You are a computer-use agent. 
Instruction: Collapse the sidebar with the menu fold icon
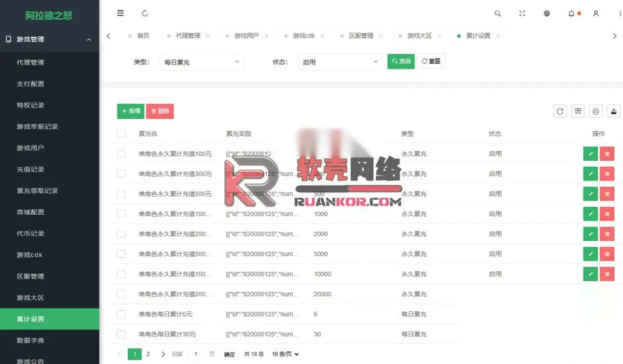[x=120, y=13]
